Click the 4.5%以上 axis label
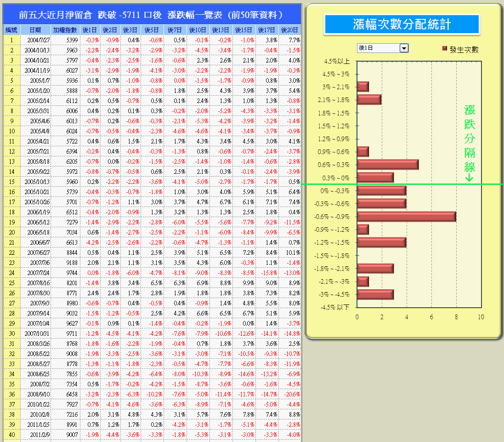The height and width of the screenshot is (442, 504). (x=336, y=61)
